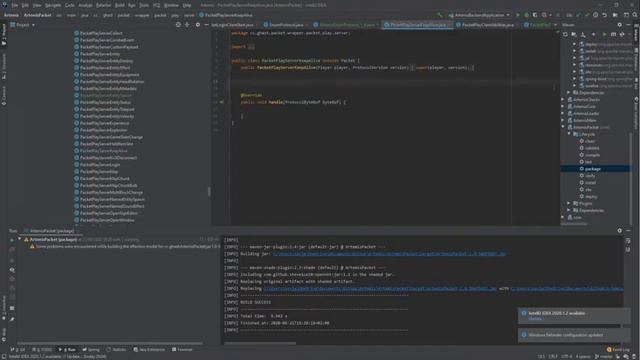This screenshot has height=360, width=640.
Task: Click the handle method override gutter icon
Action: (x=222, y=102)
